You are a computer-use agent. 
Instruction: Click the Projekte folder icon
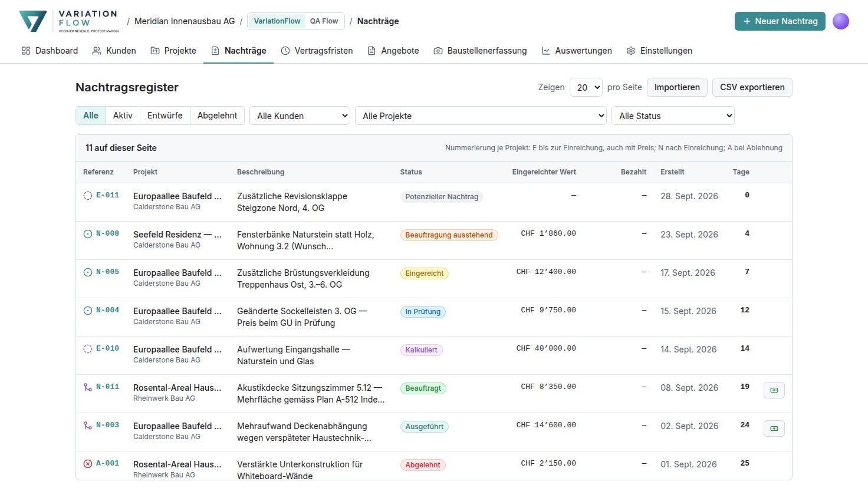pyautogui.click(x=155, y=51)
